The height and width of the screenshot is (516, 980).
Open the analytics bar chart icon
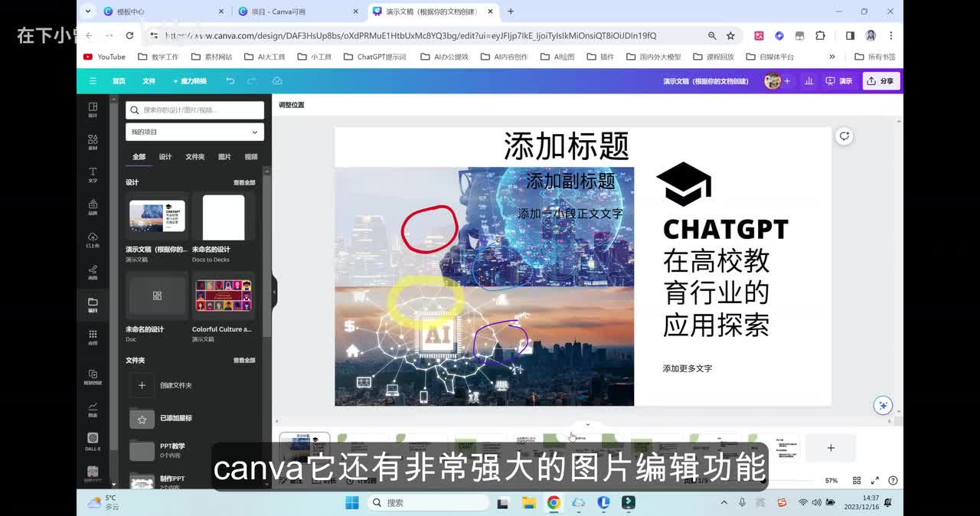(x=808, y=81)
